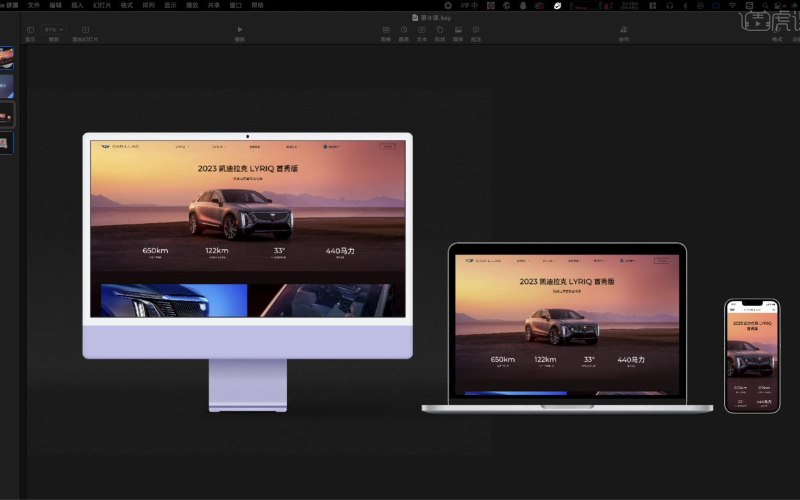Open the 媒体 media toolbar icon
Image resolution: width=800 pixels, height=500 pixels.
[x=458, y=33]
